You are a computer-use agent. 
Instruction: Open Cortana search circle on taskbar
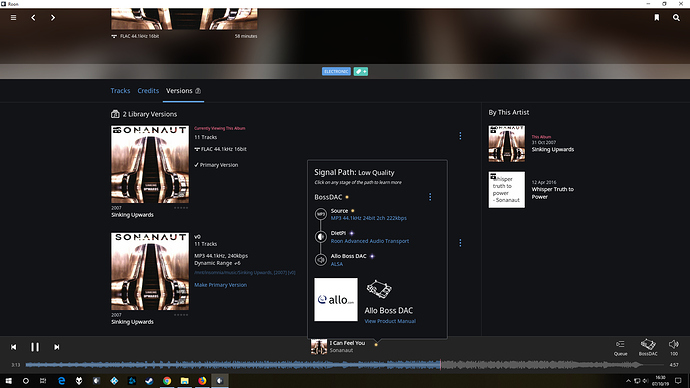tap(26, 381)
